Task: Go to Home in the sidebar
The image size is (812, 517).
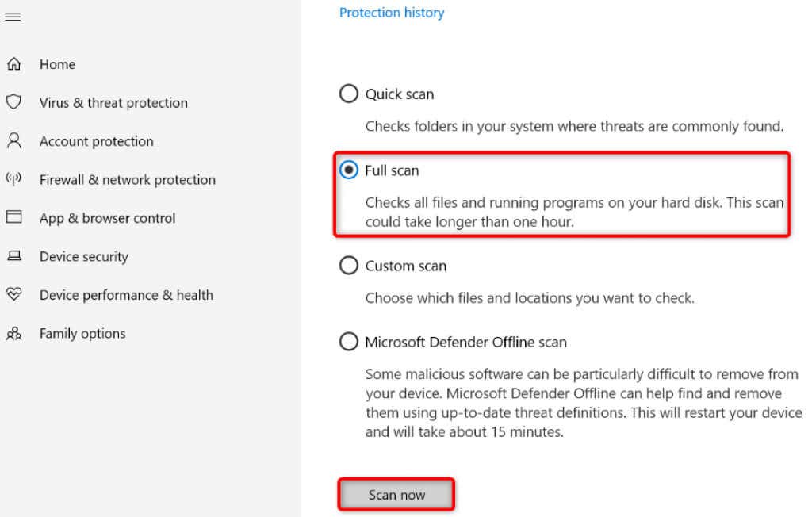Action: click(57, 64)
